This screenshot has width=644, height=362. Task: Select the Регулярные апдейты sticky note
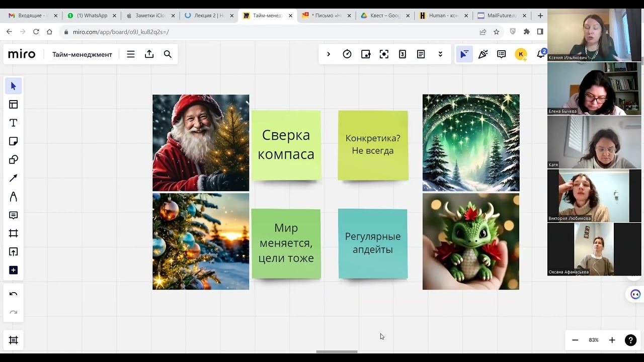pyautogui.click(x=373, y=243)
